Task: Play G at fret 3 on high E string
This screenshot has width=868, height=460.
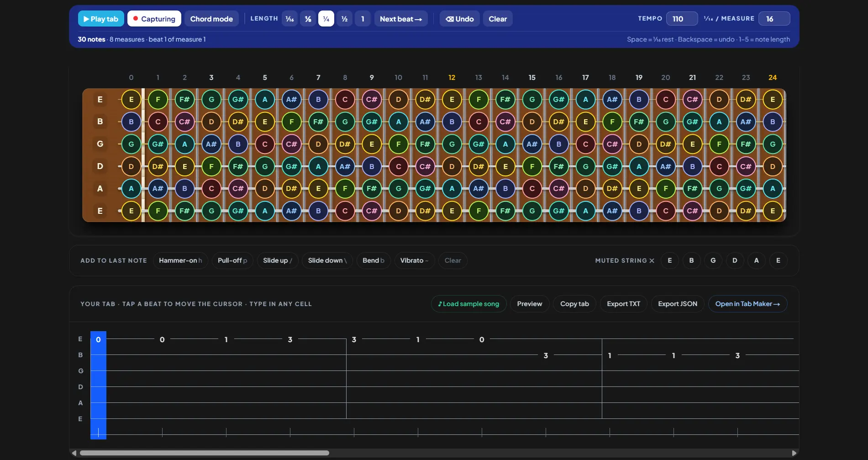Action: (x=211, y=99)
